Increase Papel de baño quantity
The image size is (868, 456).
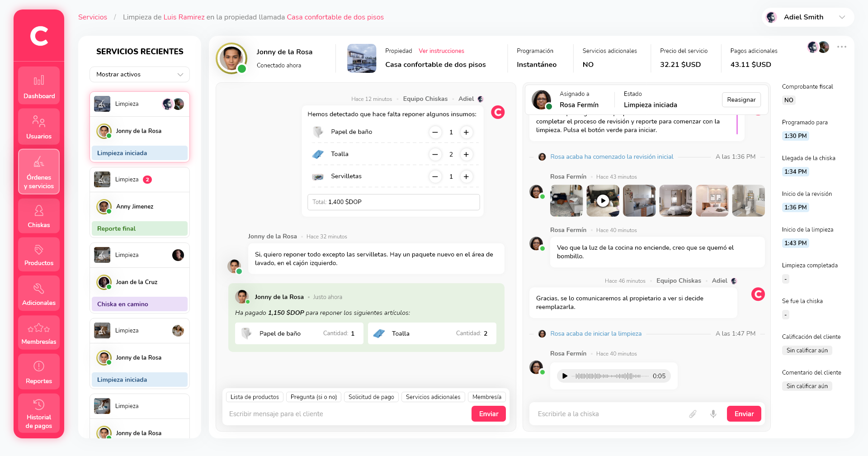click(x=466, y=132)
